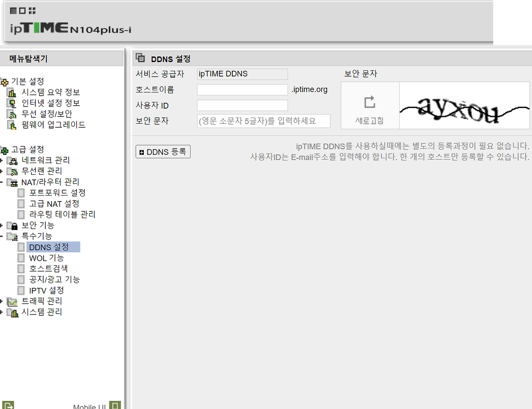
Task: Select 라우팅 테이블 관리 in the tree
Action: (x=62, y=214)
